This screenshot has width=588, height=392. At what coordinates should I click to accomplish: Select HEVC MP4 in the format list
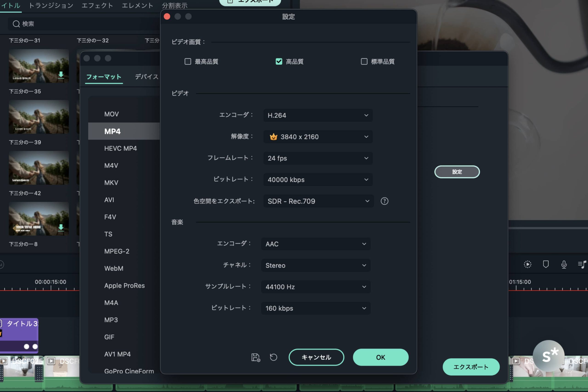click(121, 149)
